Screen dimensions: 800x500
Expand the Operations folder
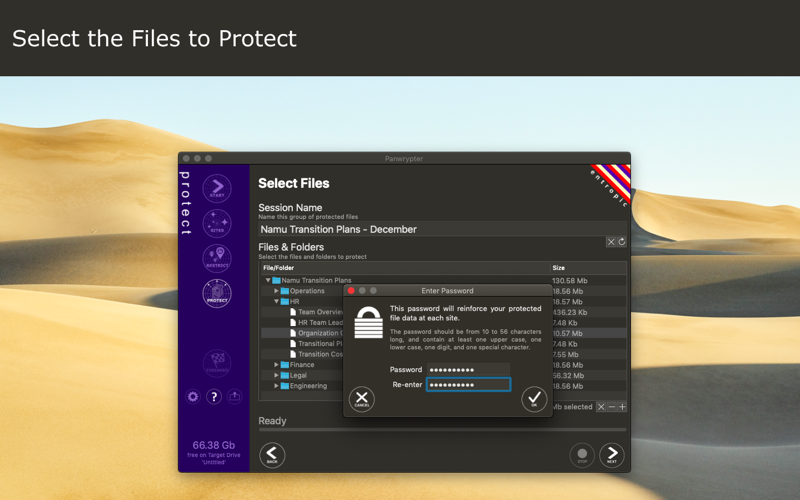point(276,291)
